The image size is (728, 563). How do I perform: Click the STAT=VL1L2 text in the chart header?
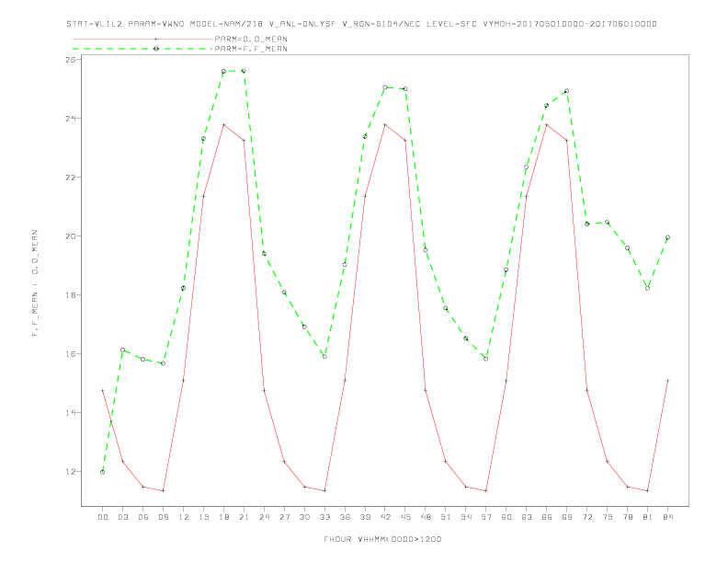pyautogui.click(x=95, y=24)
